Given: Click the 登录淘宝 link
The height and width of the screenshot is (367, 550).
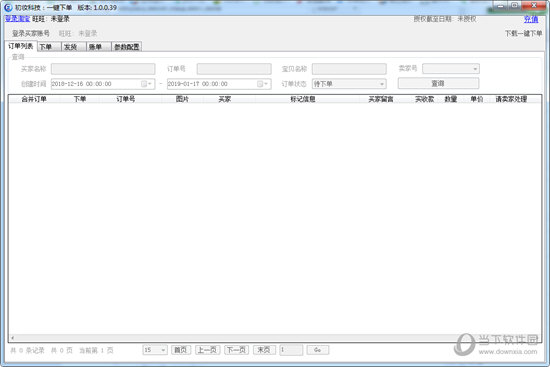Looking at the screenshot, I should point(18,19).
